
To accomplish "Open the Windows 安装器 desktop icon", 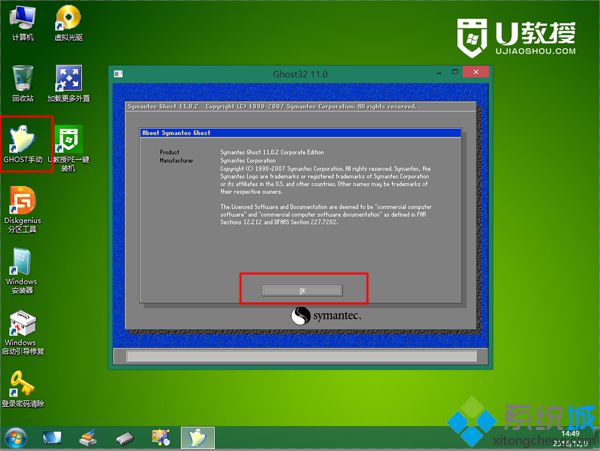I will 22,271.
